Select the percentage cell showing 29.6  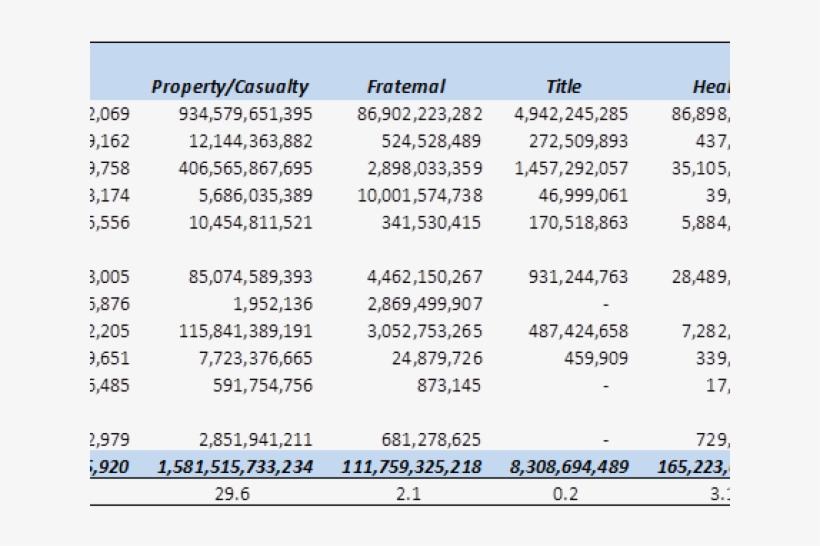coord(231,493)
